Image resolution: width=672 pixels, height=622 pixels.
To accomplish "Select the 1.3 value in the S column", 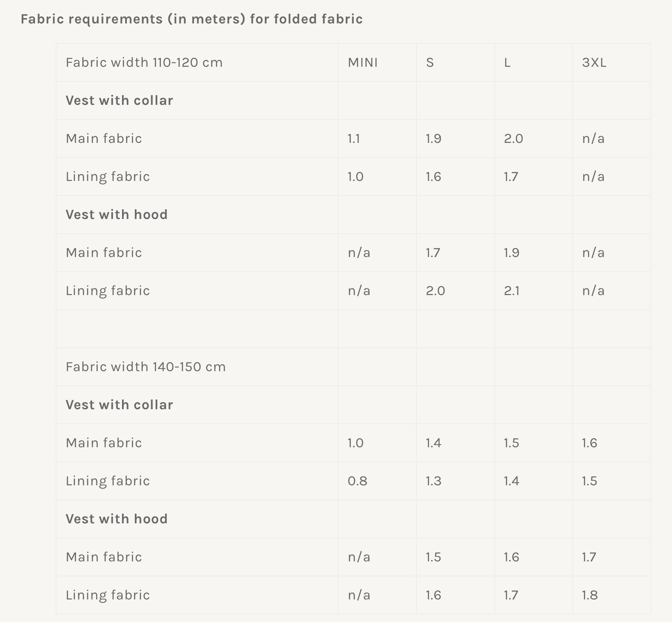I will point(433,481).
